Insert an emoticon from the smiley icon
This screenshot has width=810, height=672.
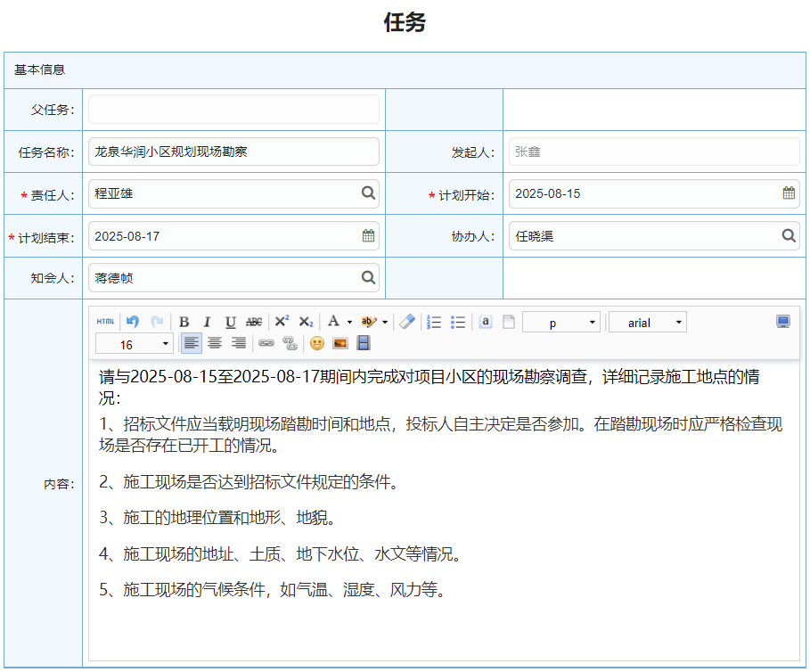coord(316,343)
